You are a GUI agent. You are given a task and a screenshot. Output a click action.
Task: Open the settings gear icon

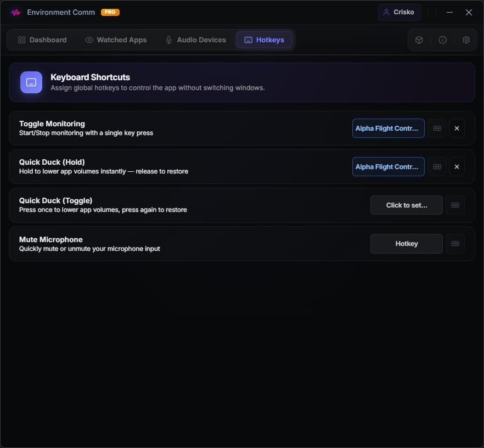pyautogui.click(x=466, y=40)
